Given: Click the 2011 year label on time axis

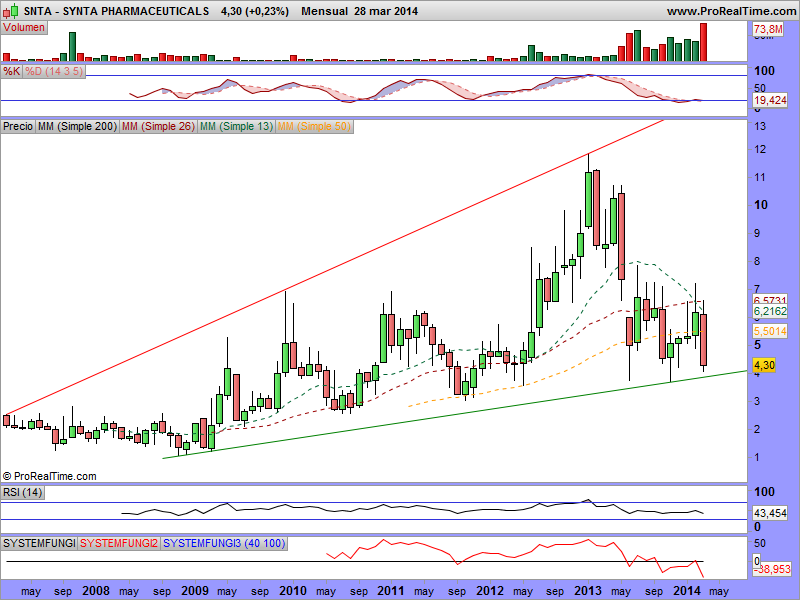Looking at the screenshot, I should click(x=391, y=591).
